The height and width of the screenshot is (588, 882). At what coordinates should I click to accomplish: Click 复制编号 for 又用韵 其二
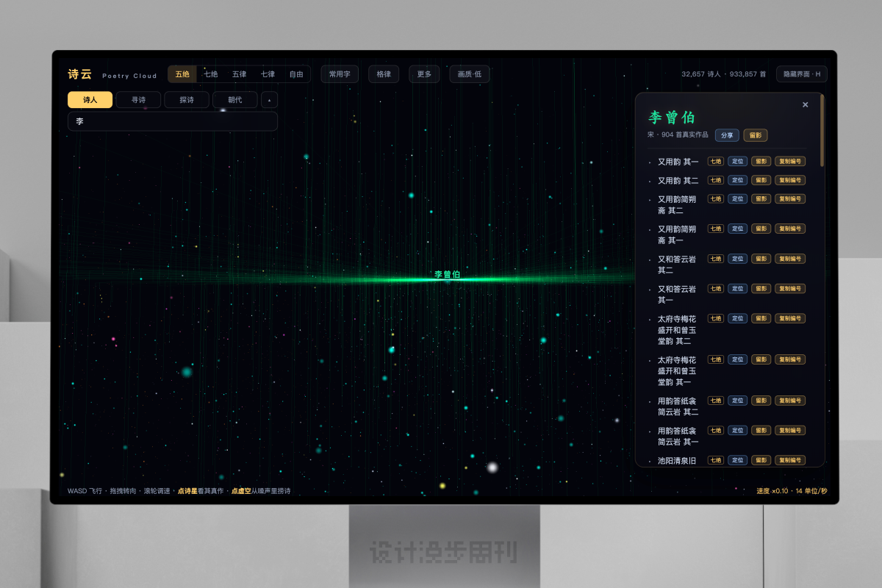tap(790, 180)
